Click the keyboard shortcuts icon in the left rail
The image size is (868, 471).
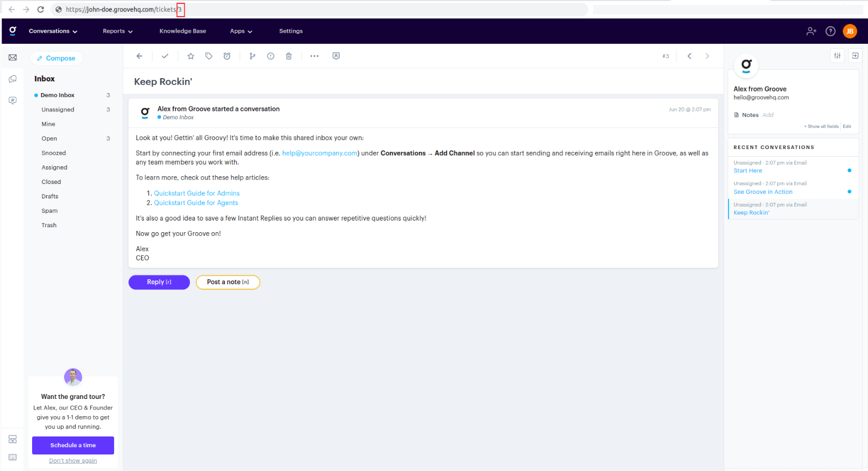(13, 457)
